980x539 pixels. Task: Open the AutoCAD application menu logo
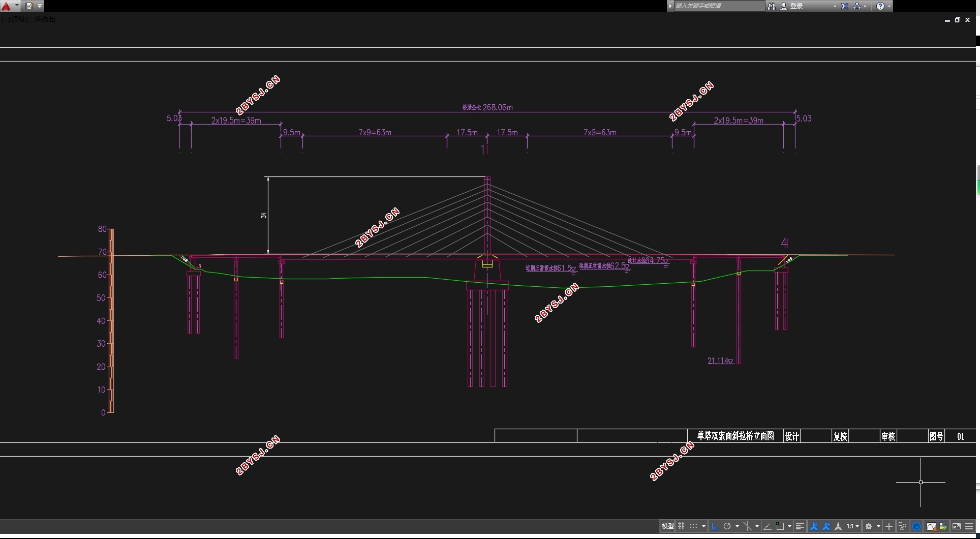click(6, 6)
